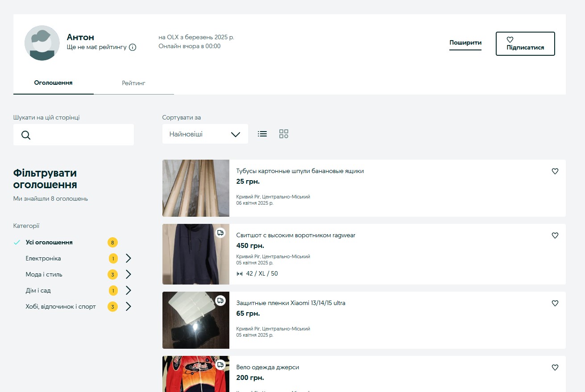Open the cardboard tubes listing thumbnail
The image size is (585, 392).
coord(195,188)
